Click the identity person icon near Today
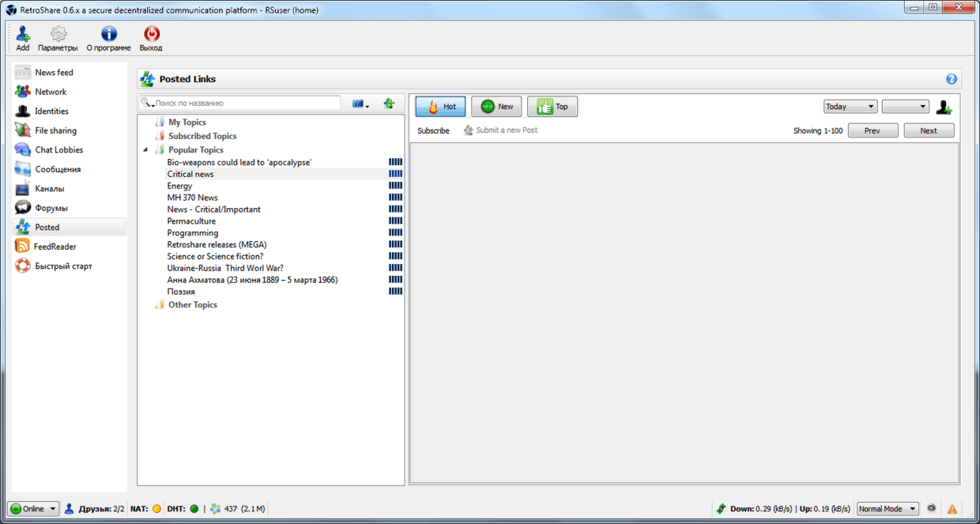 pyautogui.click(x=944, y=107)
